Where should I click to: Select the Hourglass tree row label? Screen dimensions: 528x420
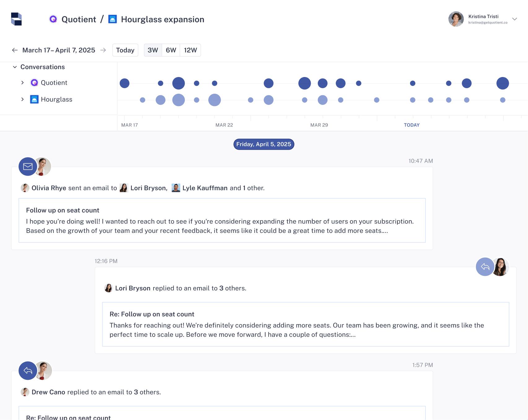point(57,99)
